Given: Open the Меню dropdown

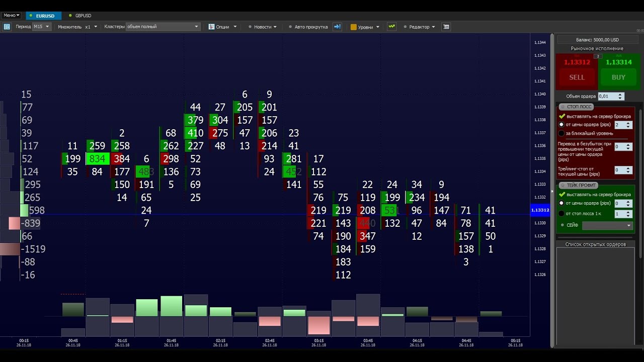Looking at the screenshot, I should tap(12, 16).
